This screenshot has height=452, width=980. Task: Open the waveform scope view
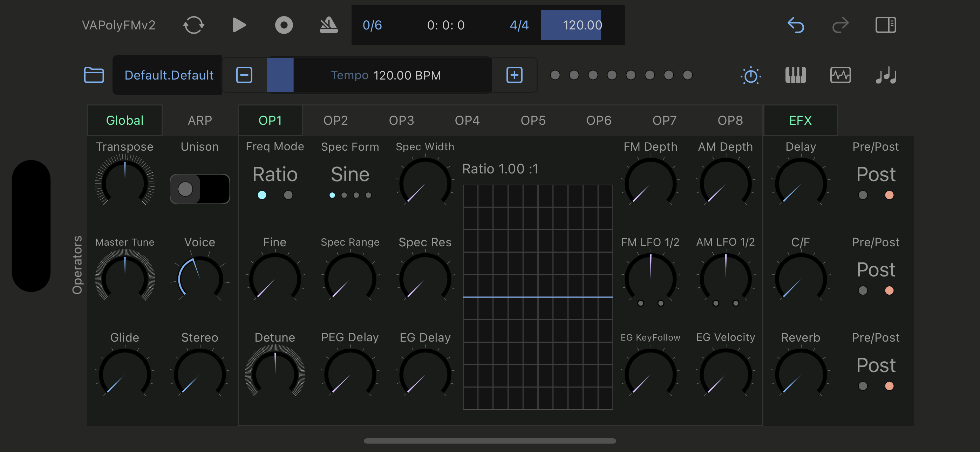[841, 75]
